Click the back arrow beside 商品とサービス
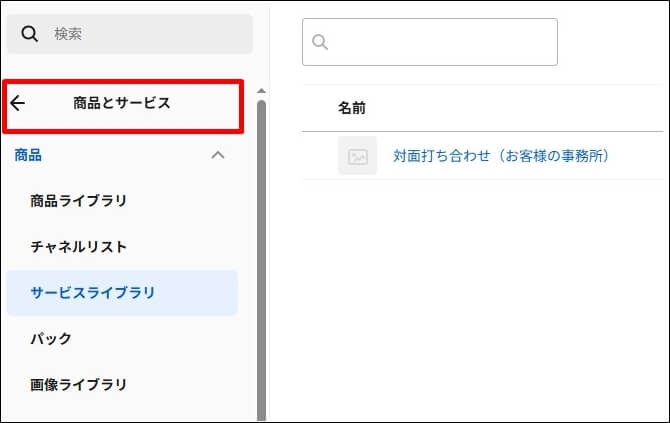This screenshot has width=670, height=423. click(x=18, y=103)
